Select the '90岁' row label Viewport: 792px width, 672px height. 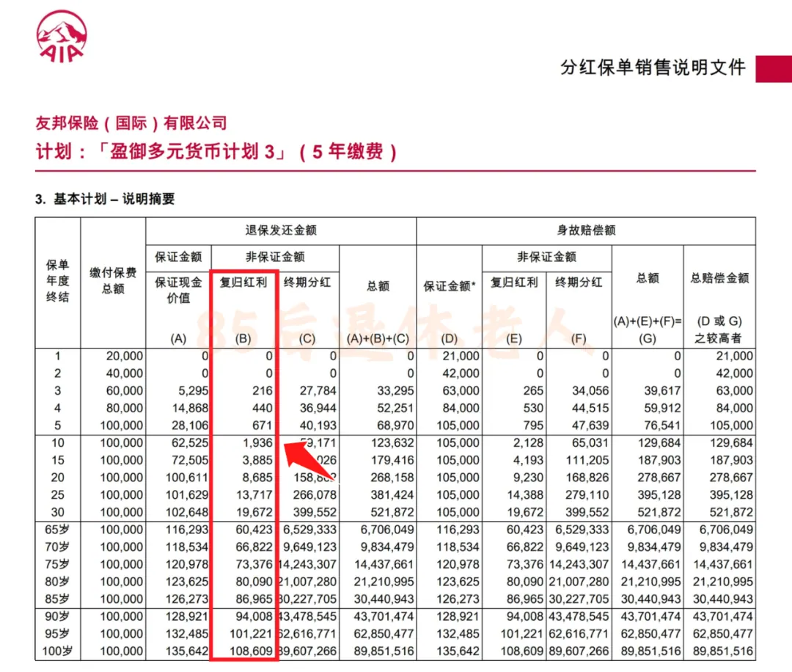click(57, 616)
